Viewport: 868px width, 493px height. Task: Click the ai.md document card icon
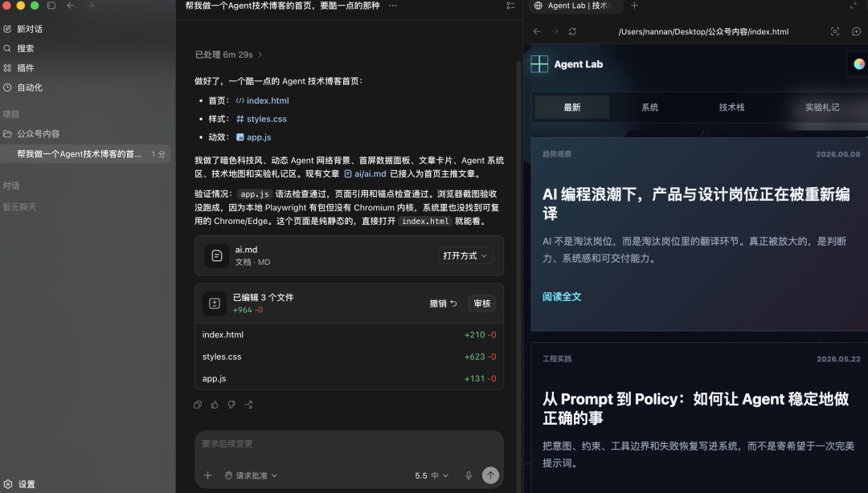[217, 255]
